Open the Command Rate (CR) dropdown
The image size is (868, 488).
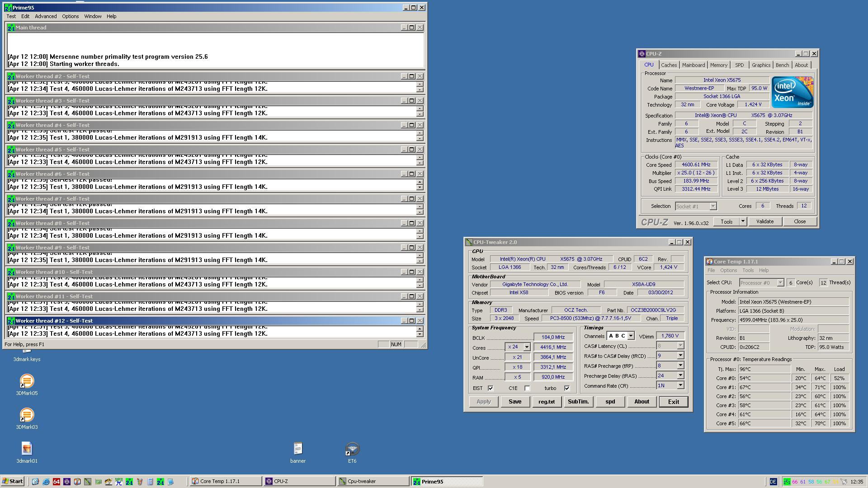click(680, 385)
